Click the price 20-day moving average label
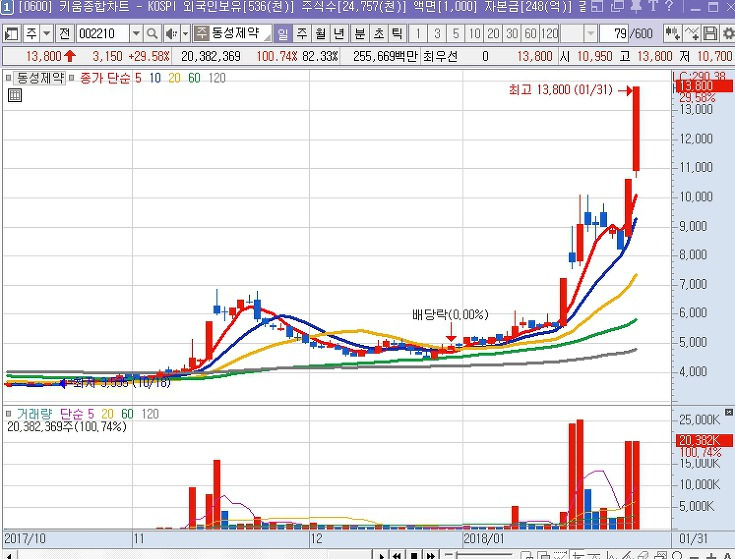 click(x=174, y=78)
